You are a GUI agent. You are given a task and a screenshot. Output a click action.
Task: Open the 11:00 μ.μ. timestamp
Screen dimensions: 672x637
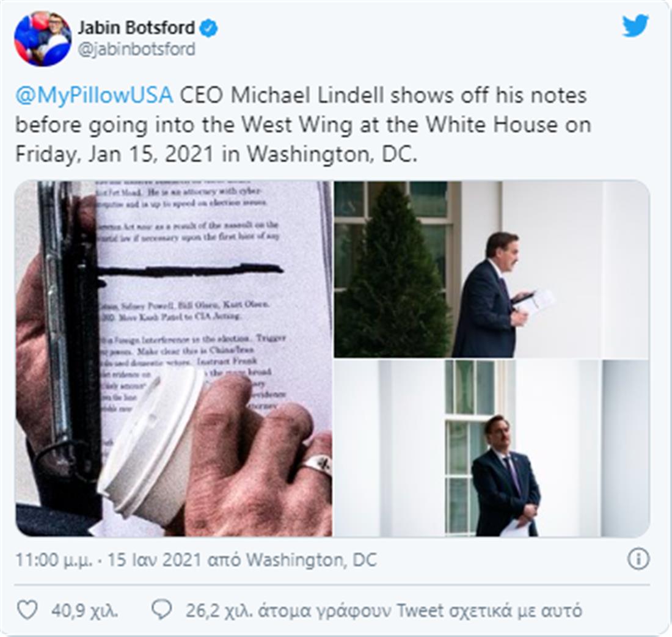click(54, 560)
